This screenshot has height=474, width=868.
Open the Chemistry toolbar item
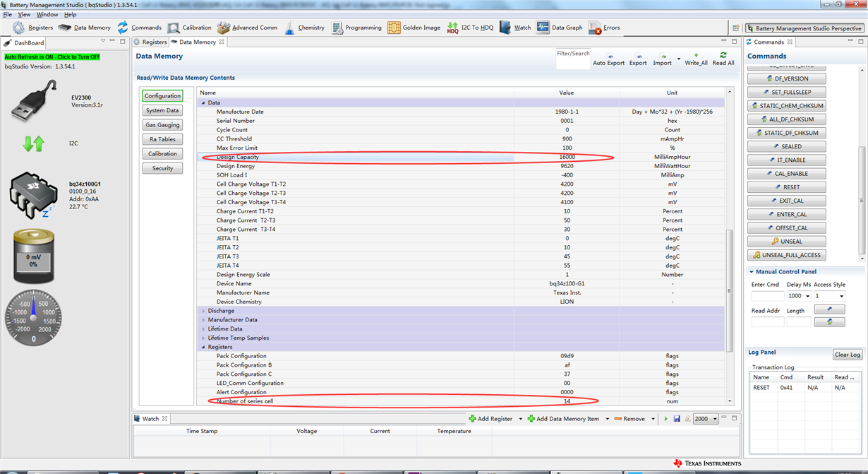pos(304,28)
